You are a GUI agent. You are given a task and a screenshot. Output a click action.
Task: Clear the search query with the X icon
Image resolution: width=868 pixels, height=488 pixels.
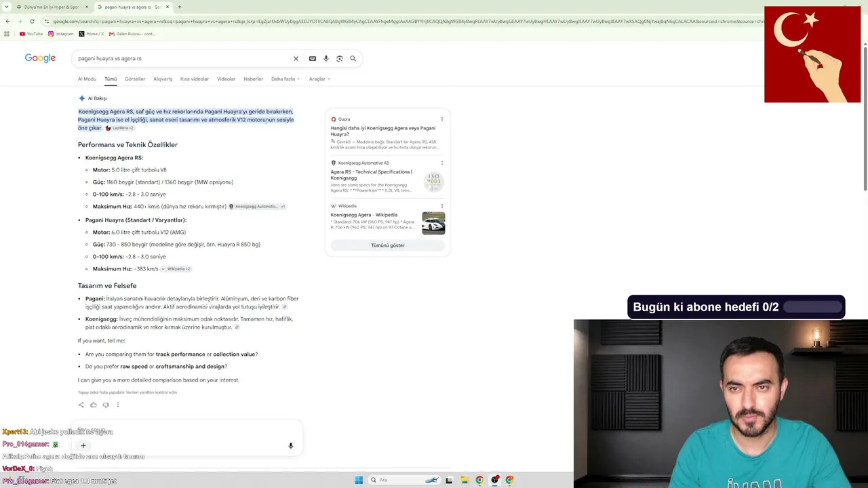point(296,58)
